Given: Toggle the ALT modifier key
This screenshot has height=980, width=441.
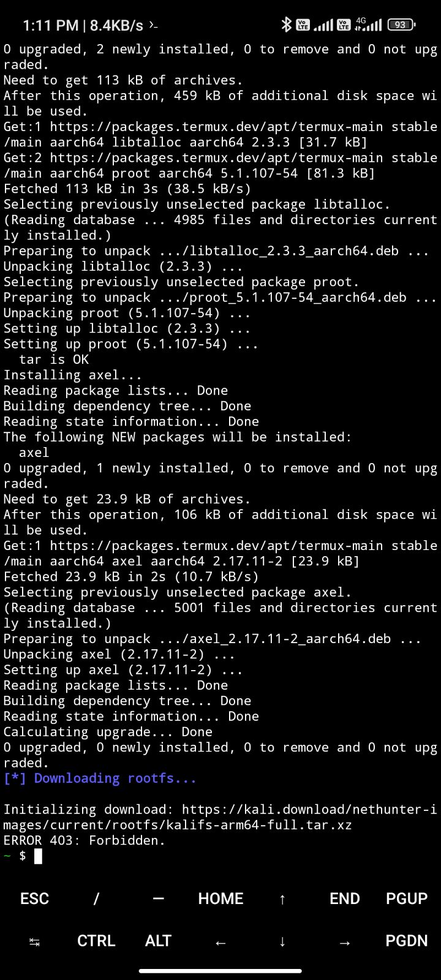Looking at the screenshot, I should 158,941.
